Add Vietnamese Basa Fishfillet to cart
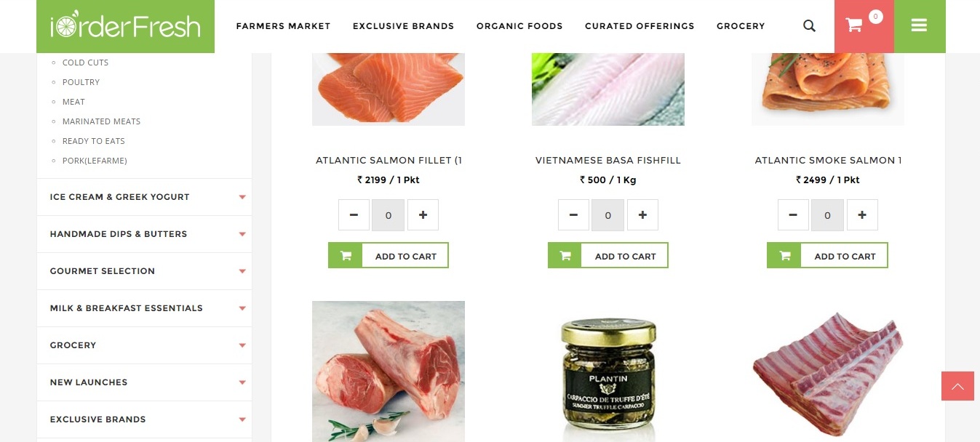The height and width of the screenshot is (442, 980). [x=608, y=255]
